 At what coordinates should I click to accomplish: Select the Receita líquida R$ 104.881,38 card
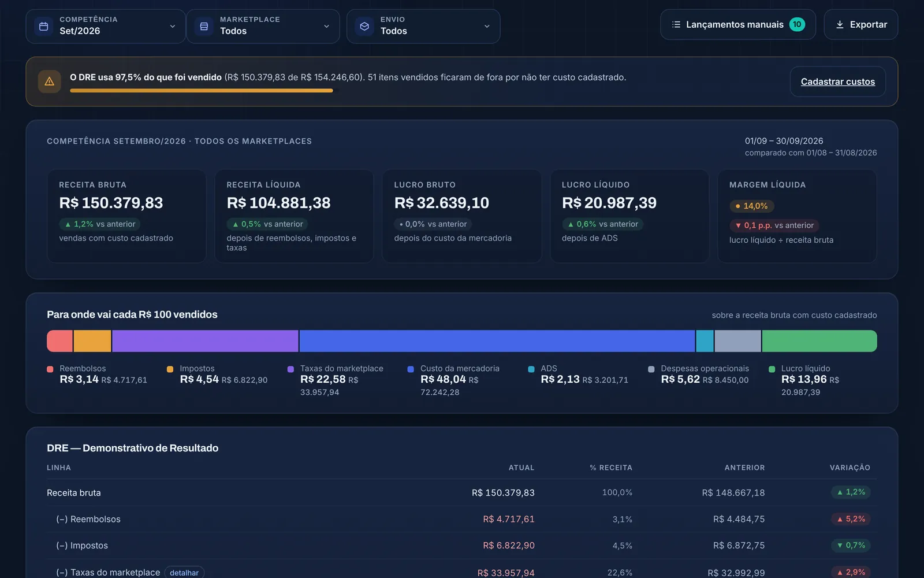click(x=294, y=216)
